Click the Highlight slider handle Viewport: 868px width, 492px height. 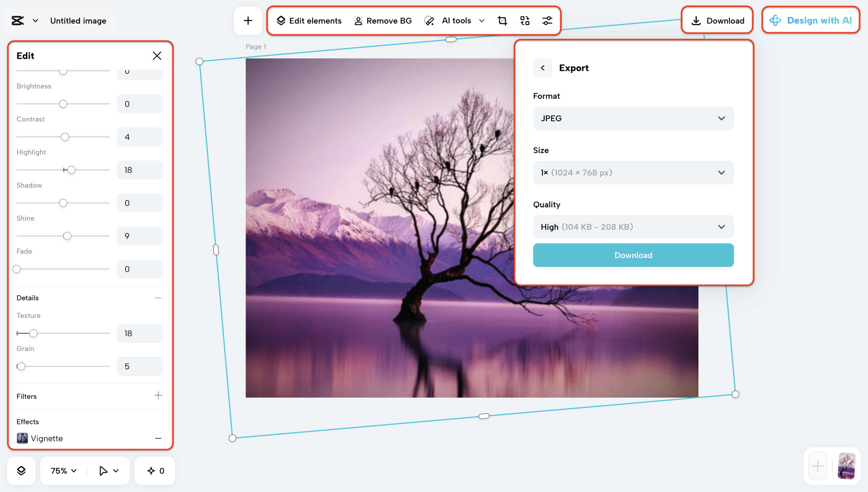tap(71, 170)
